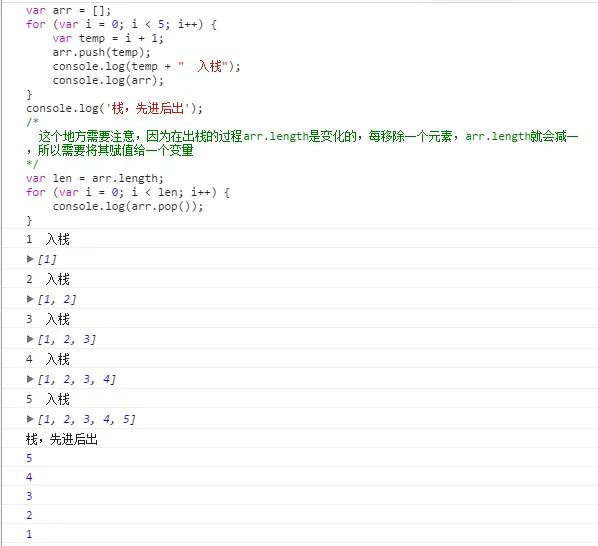This screenshot has height=546, width=598.
Task: Click the popped value 2 output
Action: pos(29,515)
